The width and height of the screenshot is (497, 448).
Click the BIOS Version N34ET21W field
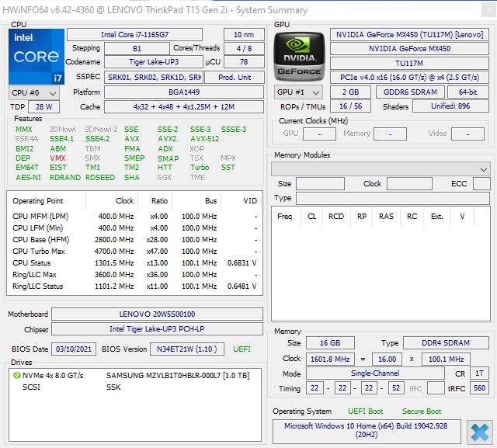coord(187,349)
